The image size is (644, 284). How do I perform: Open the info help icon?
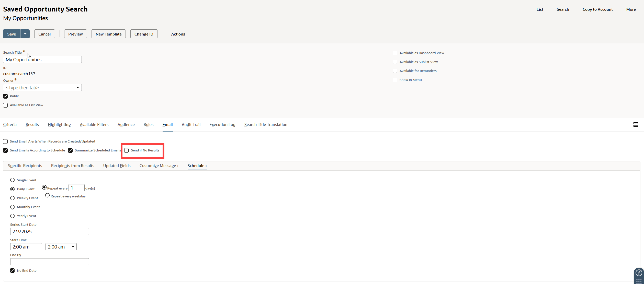pyautogui.click(x=639, y=273)
